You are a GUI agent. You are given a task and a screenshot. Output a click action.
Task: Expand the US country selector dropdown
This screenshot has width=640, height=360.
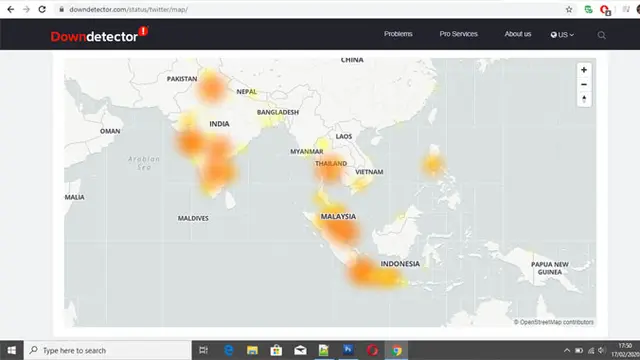[x=562, y=35]
